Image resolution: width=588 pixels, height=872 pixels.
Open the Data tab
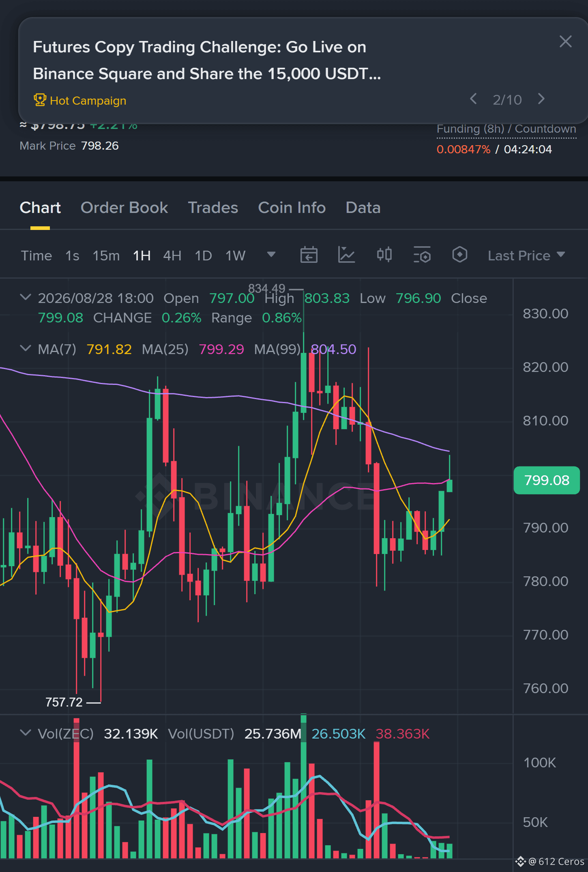(363, 208)
